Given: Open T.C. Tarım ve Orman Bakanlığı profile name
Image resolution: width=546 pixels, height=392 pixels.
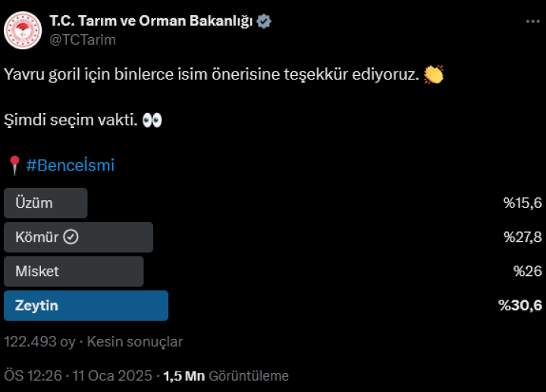Looking at the screenshot, I should click(x=150, y=21).
